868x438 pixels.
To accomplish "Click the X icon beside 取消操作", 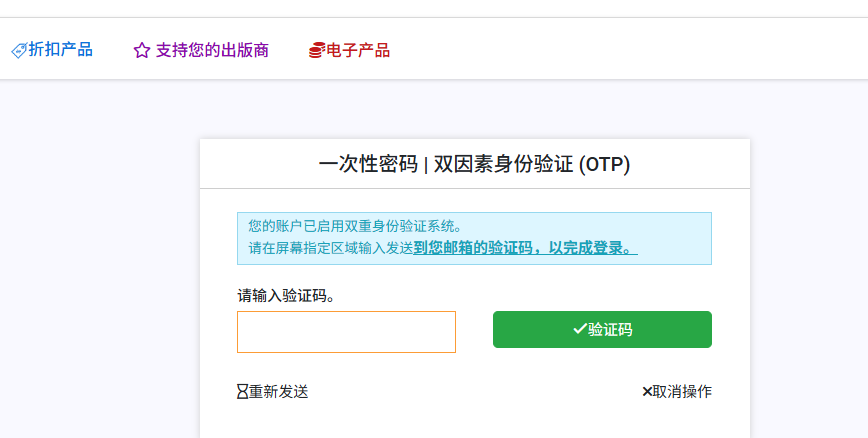I will [647, 392].
